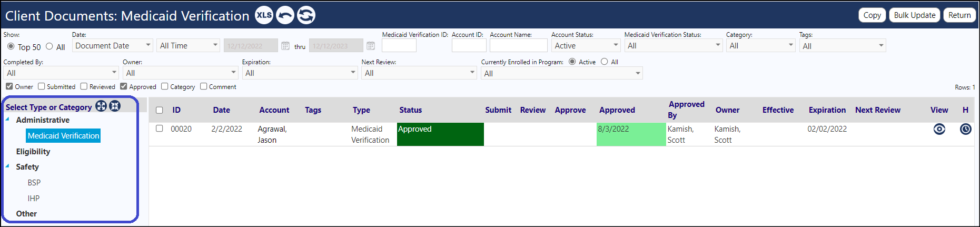980x227 pixels.
Task: Collapse the Safety tree node arrow
Action: (7, 166)
